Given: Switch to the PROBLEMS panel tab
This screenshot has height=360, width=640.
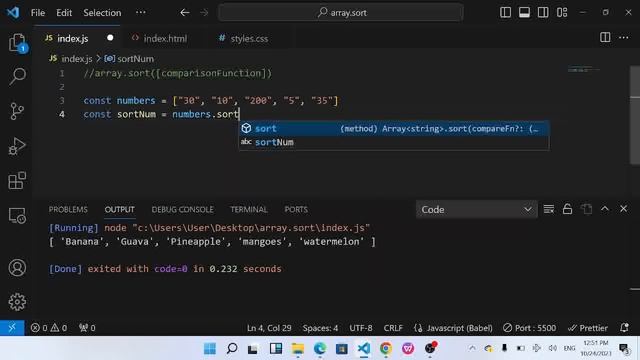Looking at the screenshot, I should point(68,209).
